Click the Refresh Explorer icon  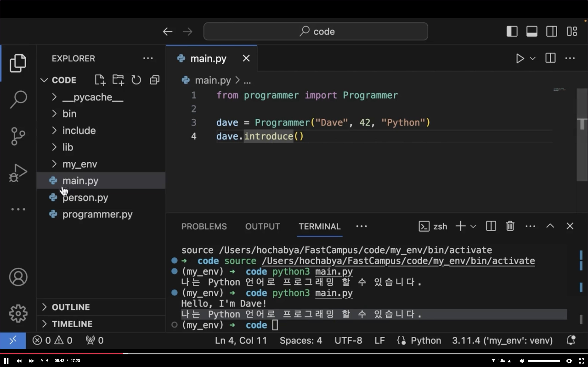pyautogui.click(x=136, y=80)
